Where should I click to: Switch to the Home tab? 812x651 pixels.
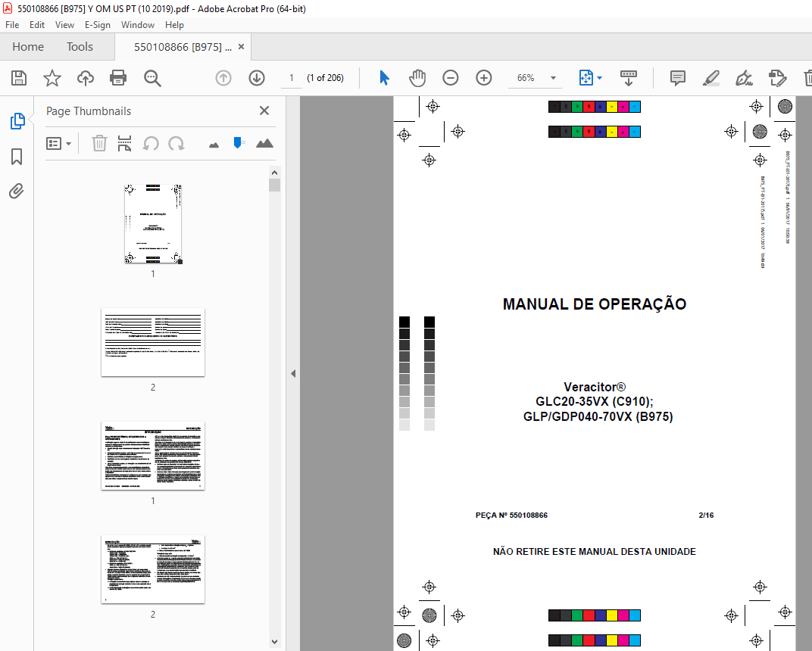coord(28,47)
